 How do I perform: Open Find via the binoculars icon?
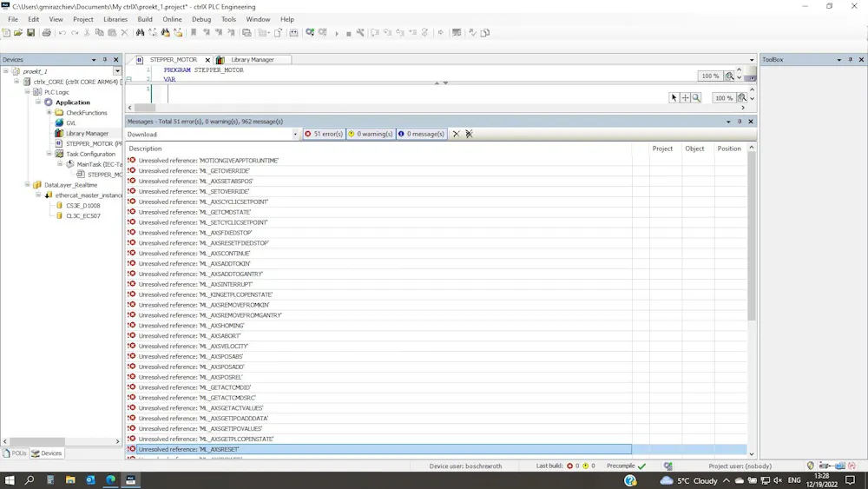[140, 33]
